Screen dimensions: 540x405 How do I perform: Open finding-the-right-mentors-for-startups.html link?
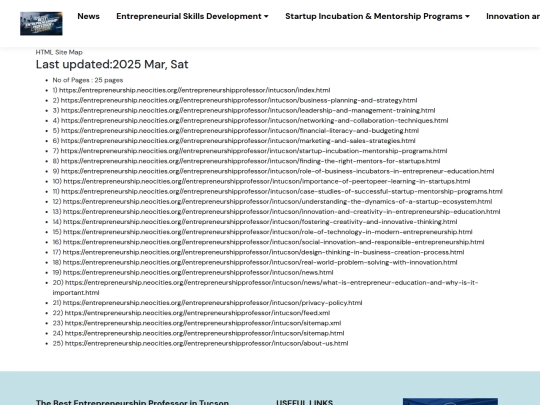(250, 161)
